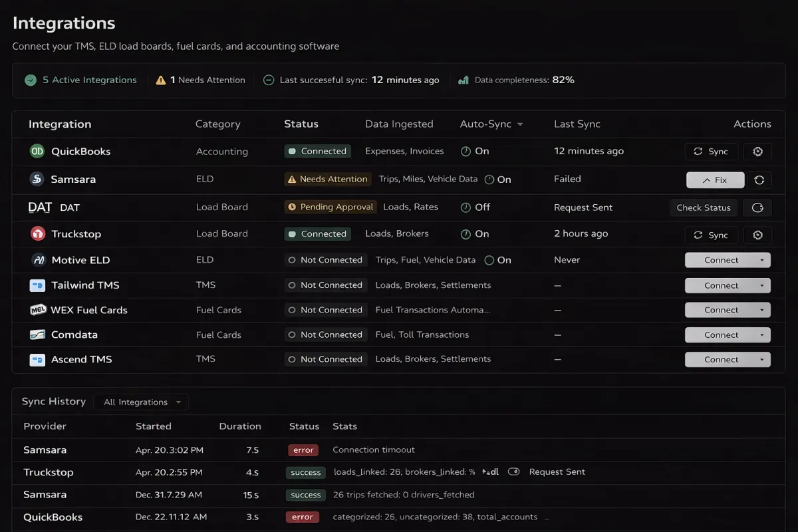Click Pending Approval status badge for DAT
This screenshot has width=798, height=532.
click(331, 207)
